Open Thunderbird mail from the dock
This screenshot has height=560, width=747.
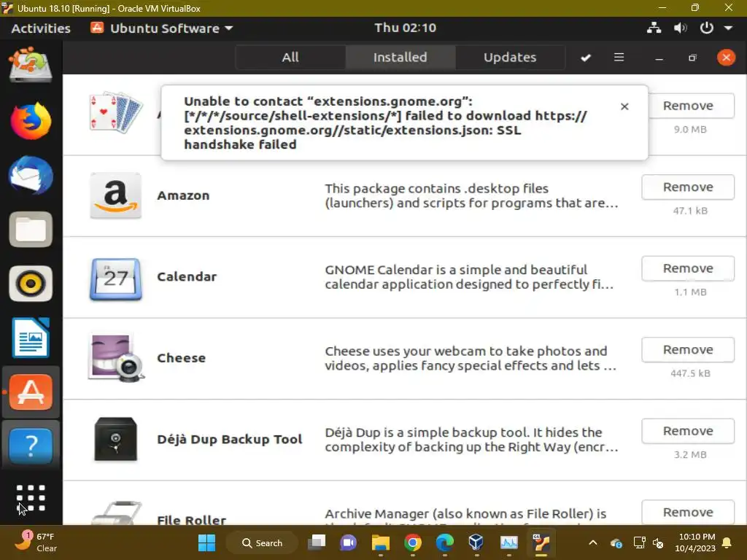click(31, 175)
